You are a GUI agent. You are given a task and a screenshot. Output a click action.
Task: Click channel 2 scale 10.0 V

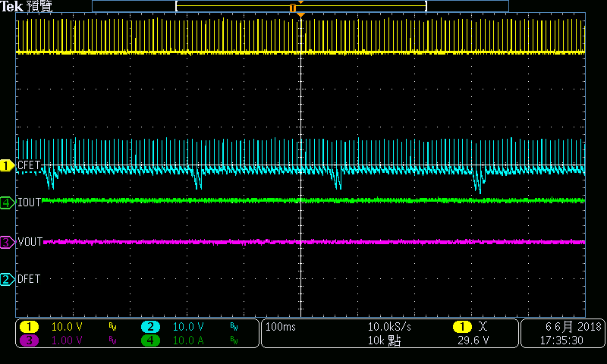(188, 327)
